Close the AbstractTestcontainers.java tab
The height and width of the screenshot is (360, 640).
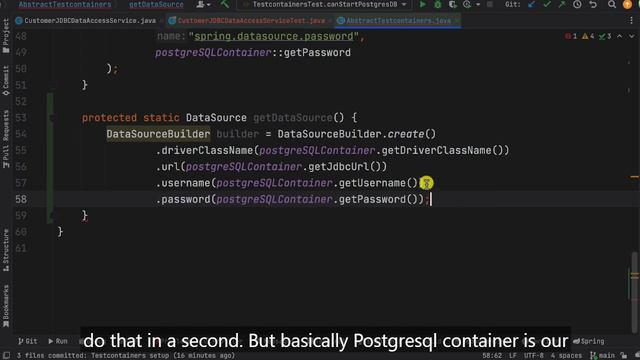pyautogui.click(x=457, y=20)
